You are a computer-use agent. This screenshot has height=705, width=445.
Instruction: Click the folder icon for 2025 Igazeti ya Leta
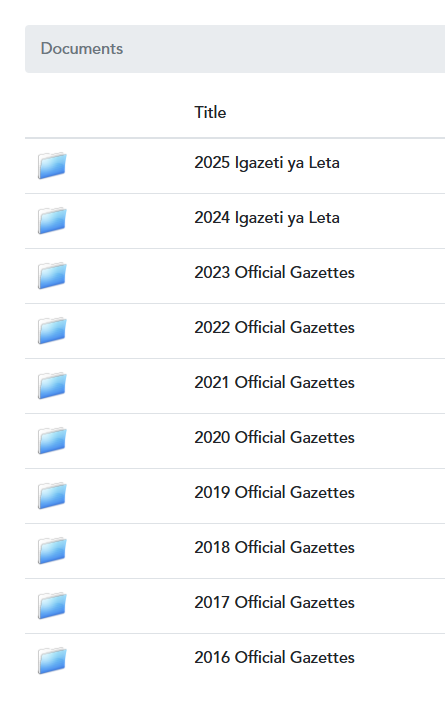coord(52,165)
